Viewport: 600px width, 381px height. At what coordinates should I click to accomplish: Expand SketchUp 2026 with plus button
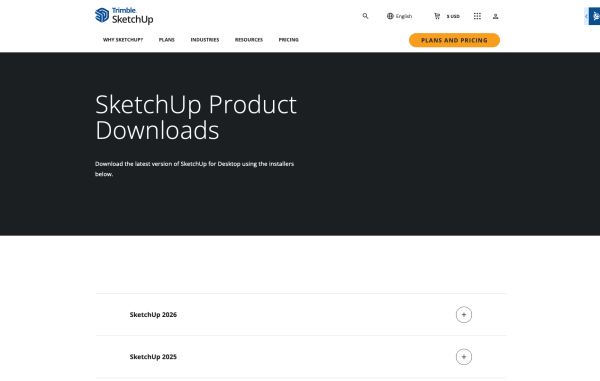[464, 315]
